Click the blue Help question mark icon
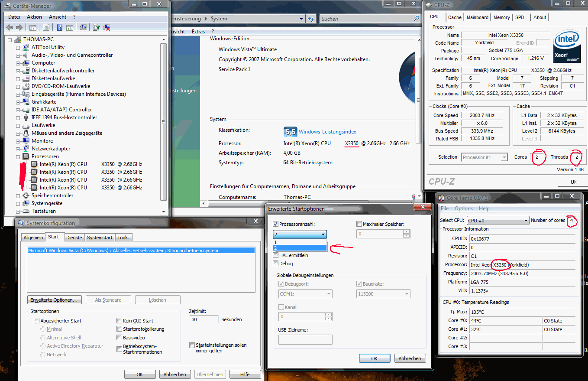 [59, 27]
